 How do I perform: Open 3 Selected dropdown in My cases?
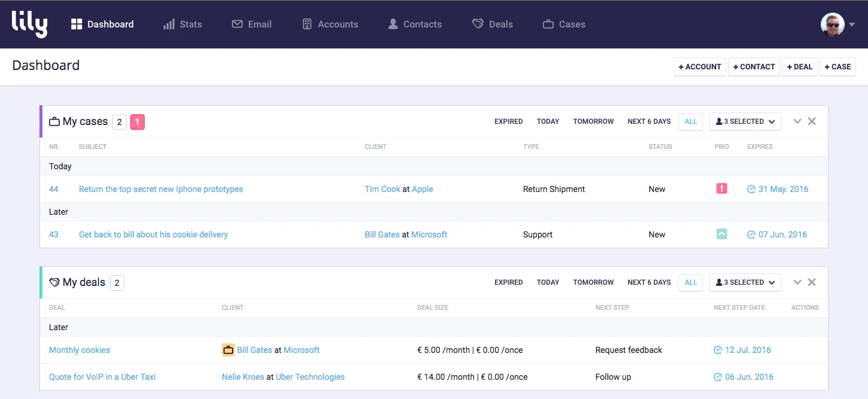pyautogui.click(x=745, y=121)
